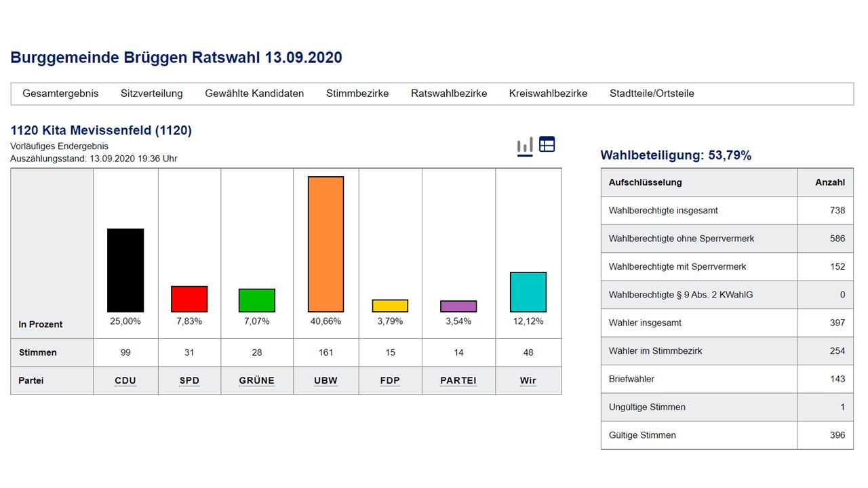Switch to bar chart view icon
868x488 pixels.
pos(525,145)
